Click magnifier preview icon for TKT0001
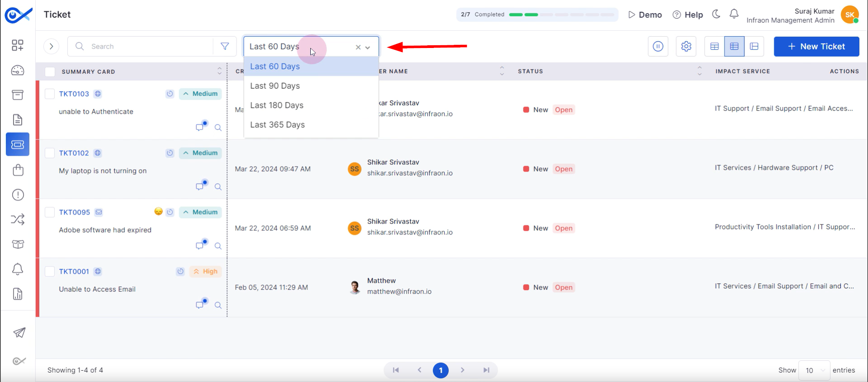Viewport: 868px width, 382px height. pyautogui.click(x=218, y=305)
